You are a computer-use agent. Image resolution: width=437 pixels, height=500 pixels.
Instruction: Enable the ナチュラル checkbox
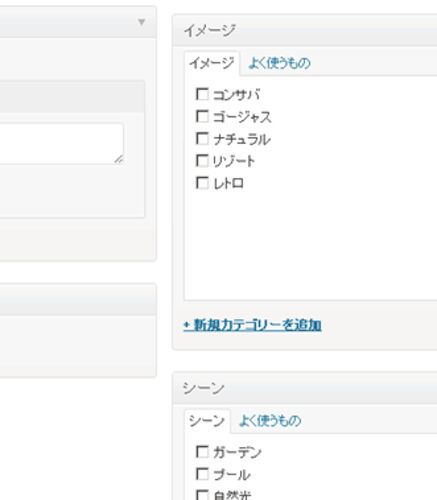(x=202, y=138)
